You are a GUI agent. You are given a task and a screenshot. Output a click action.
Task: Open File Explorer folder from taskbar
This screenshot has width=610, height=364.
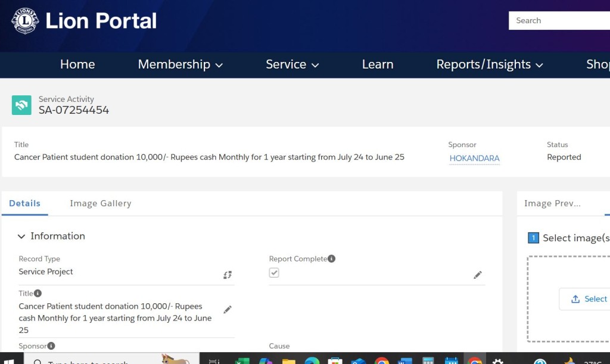(x=289, y=361)
